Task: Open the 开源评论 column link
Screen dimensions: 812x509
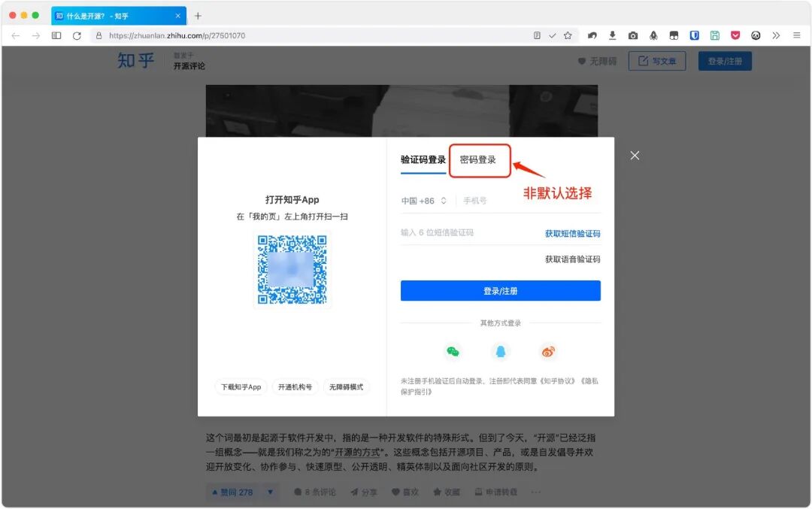Action: point(189,66)
